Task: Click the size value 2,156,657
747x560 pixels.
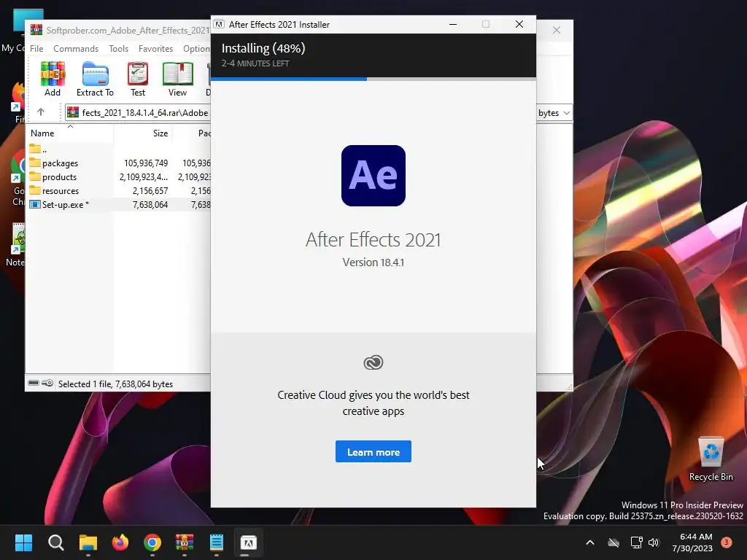Action: coord(150,191)
